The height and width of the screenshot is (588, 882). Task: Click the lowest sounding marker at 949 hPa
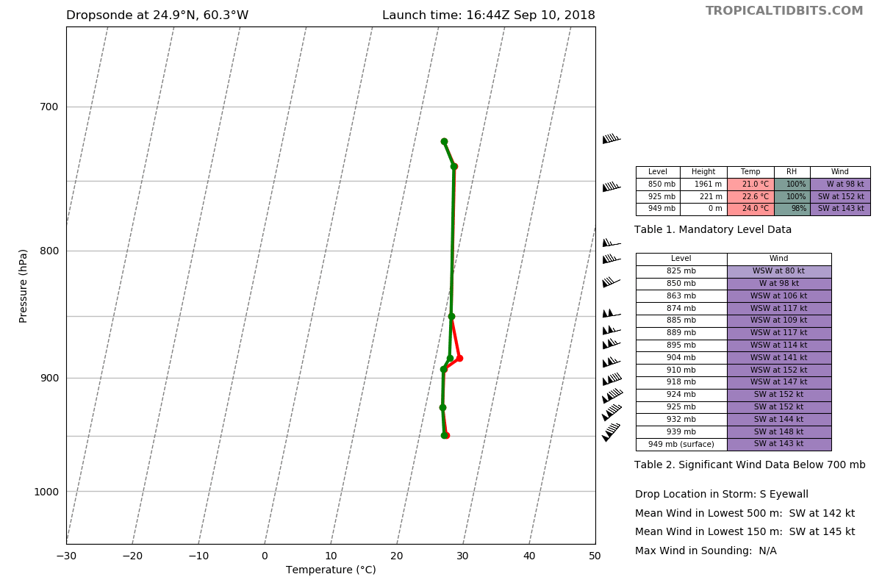[x=445, y=435]
